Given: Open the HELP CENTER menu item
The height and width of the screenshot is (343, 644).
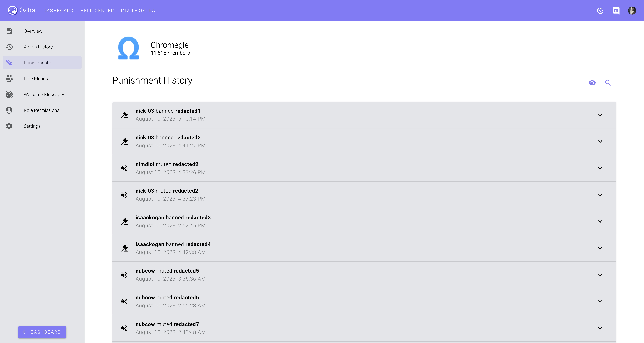Looking at the screenshot, I should point(97,11).
